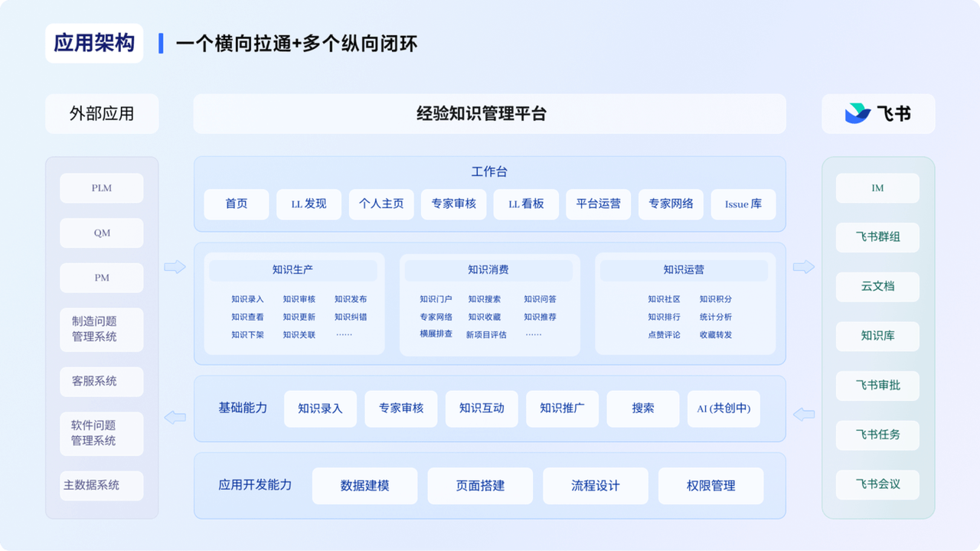980x551 pixels.
Task: Select the PM external application box
Action: (x=102, y=278)
